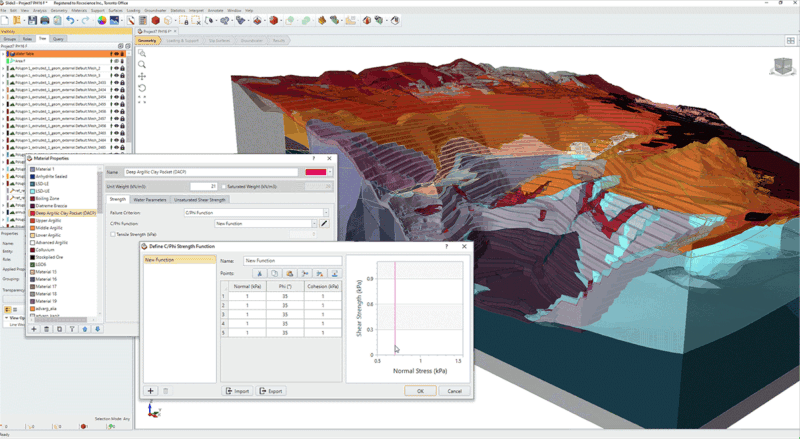Click the Export button
Image resolution: width=800 pixels, height=439 pixels.
271,391
